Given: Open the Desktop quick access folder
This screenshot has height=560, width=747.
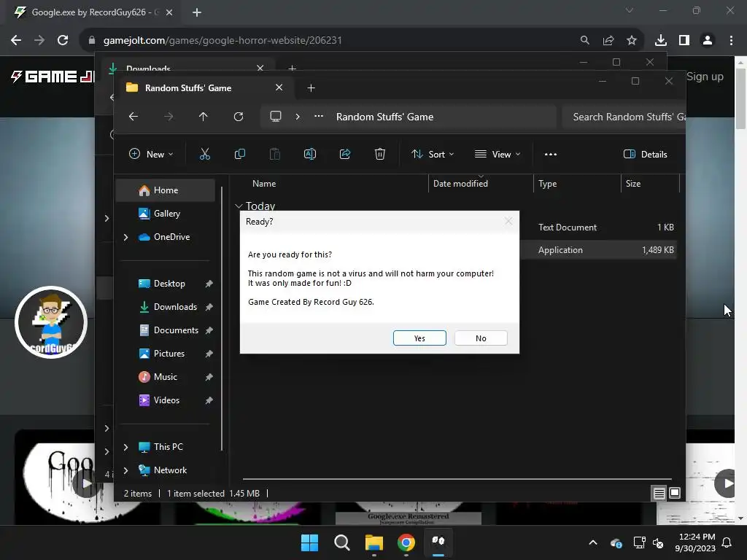Looking at the screenshot, I should tap(169, 284).
